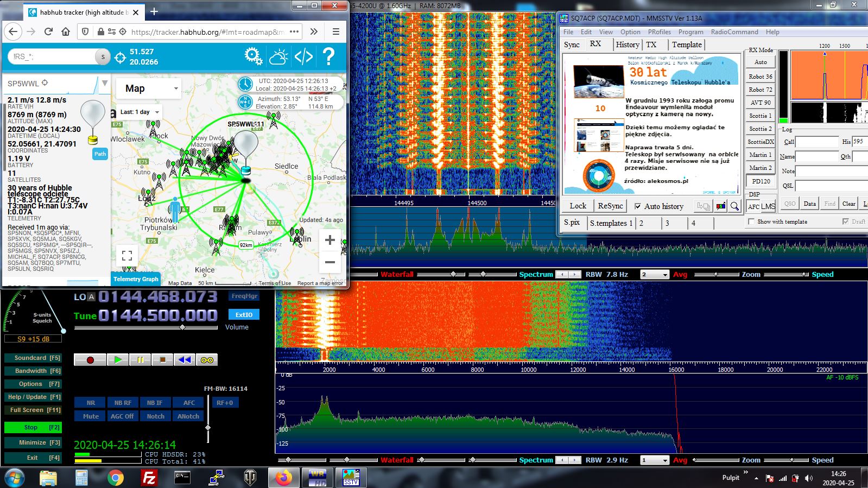Click the green play button in HDSDR
This screenshot has width=868, height=488.
[118, 359]
